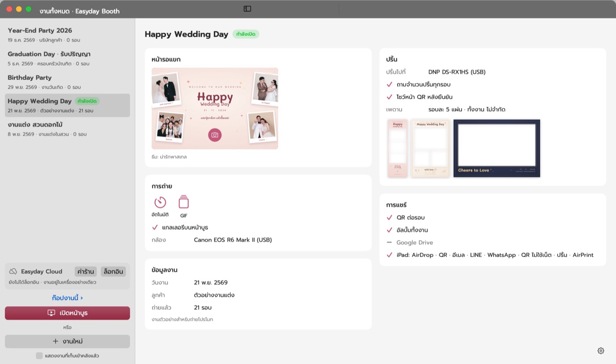Toggle อัลบั้มทั้งงาน sharing option
The image size is (616, 364).
tap(389, 230)
